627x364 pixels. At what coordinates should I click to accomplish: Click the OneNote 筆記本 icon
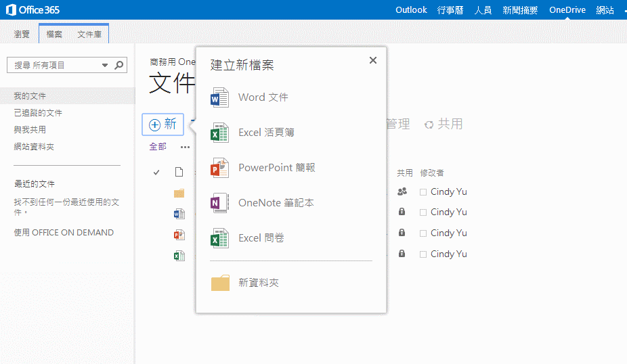[x=220, y=203]
